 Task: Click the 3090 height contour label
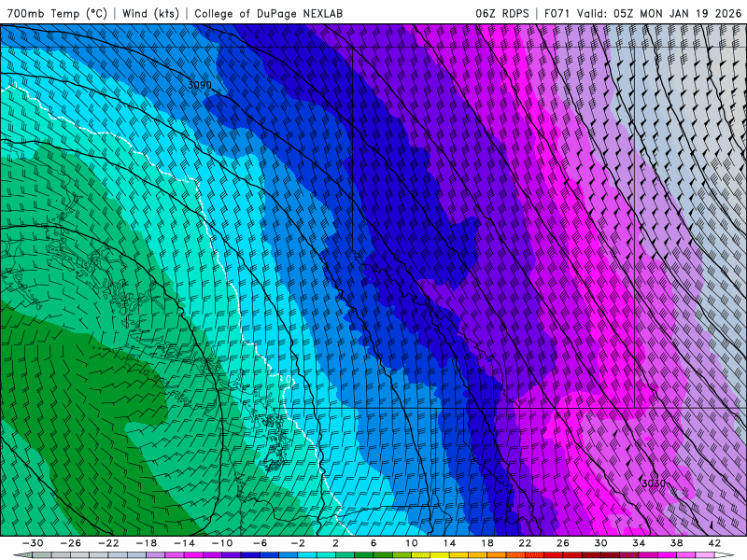200,85
